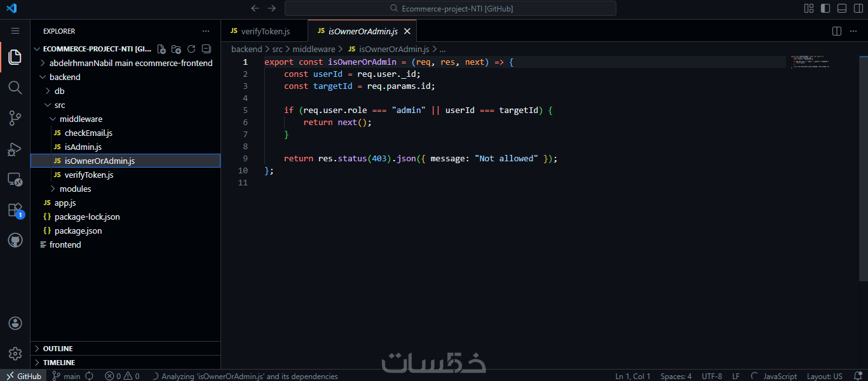Expand the abdelrhmanNabil main ecommerce-frontend folder
This screenshot has height=381, width=868.
tap(125, 63)
